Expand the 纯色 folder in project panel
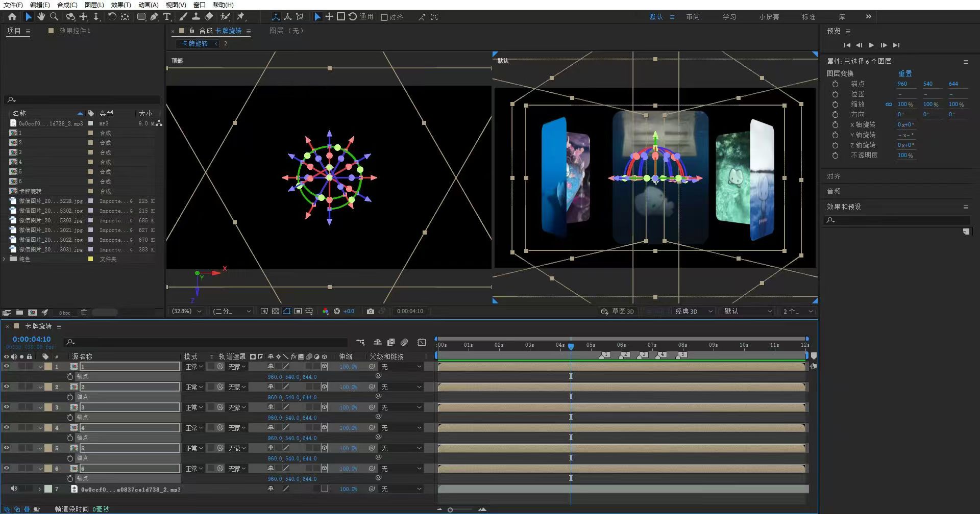The width and height of the screenshot is (980, 514). coord(5,259)
